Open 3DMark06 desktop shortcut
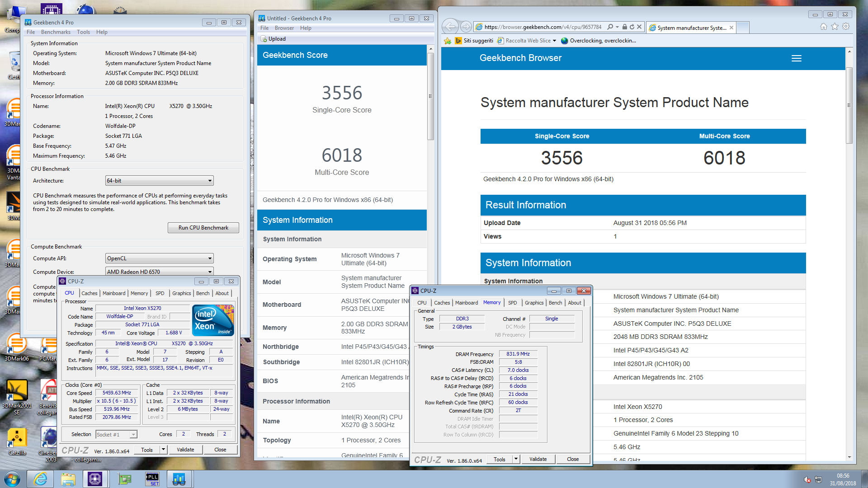This screenshot has height=488, width=868. (x=17, y=348)
